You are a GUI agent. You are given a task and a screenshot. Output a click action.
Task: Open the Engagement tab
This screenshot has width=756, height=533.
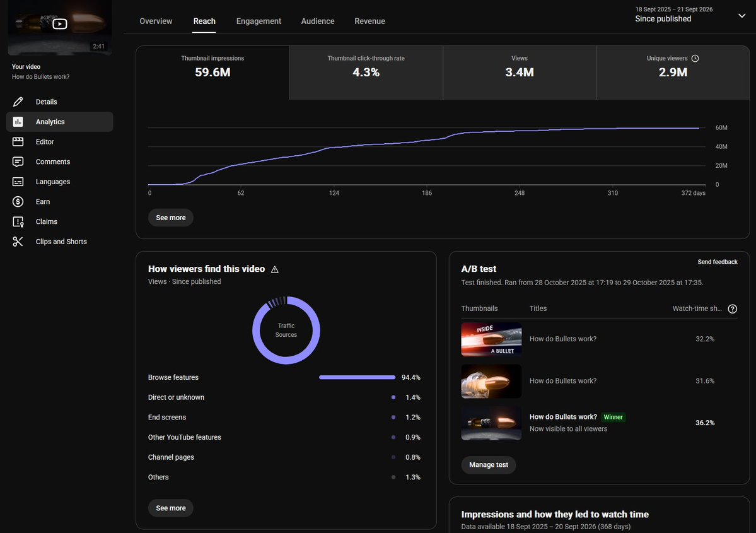(x=259, y=21)
